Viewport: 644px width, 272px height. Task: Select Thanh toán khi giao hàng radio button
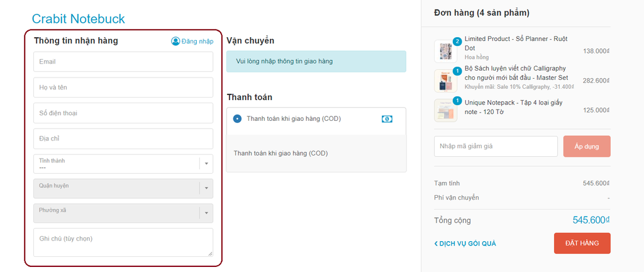point(237,119)
